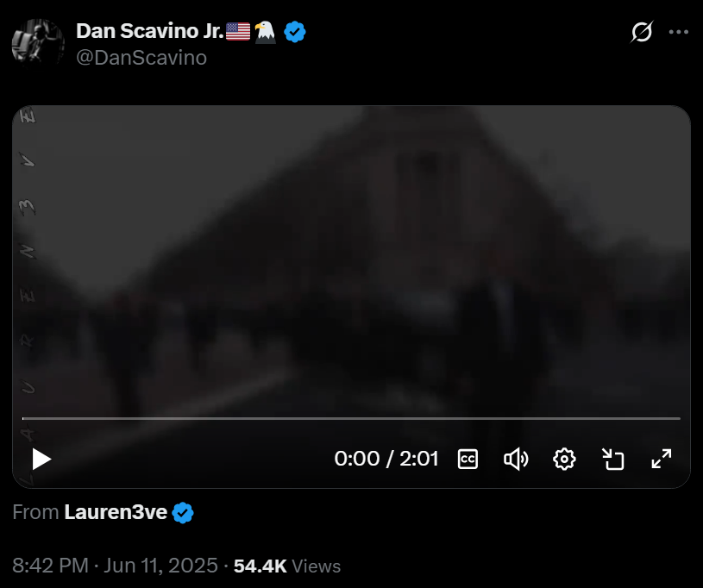Click verified badge beside Dan Scavino Jr.
Image resolution: width=703 pixels, height=588 pixels.
pos(295,32)
